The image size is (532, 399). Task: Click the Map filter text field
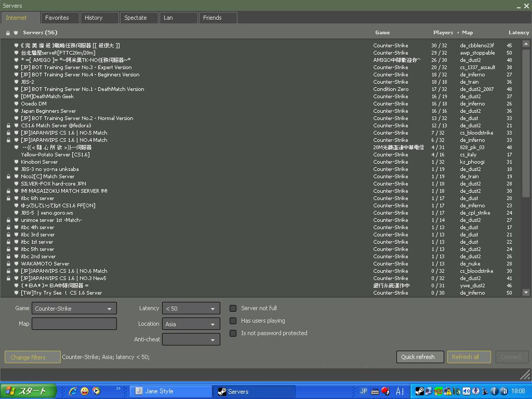[x=74, y=324]
